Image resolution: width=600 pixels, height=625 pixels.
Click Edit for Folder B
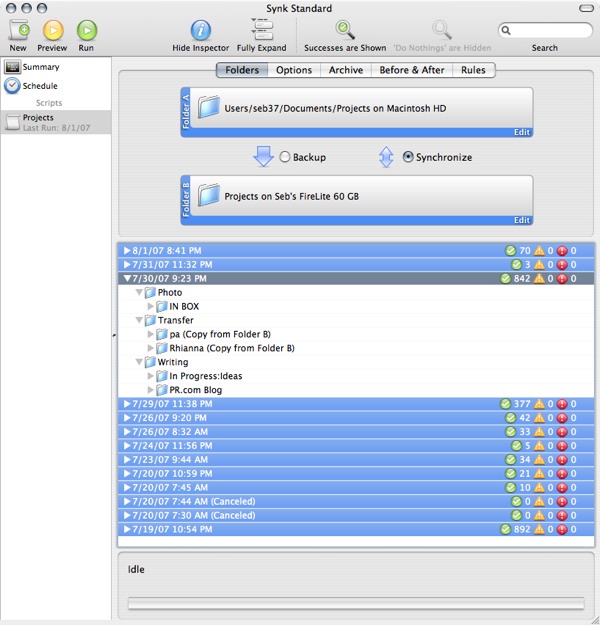click(x=521, y=220)
